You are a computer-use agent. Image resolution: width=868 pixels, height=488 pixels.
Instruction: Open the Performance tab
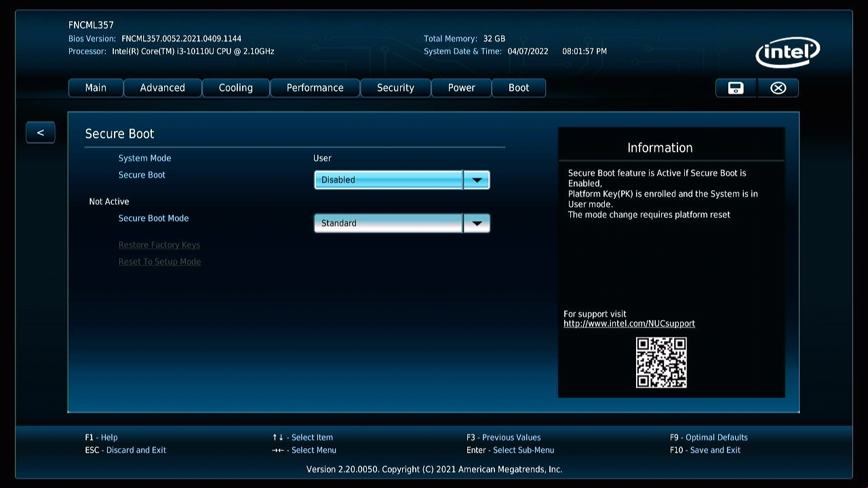[315, 88]
